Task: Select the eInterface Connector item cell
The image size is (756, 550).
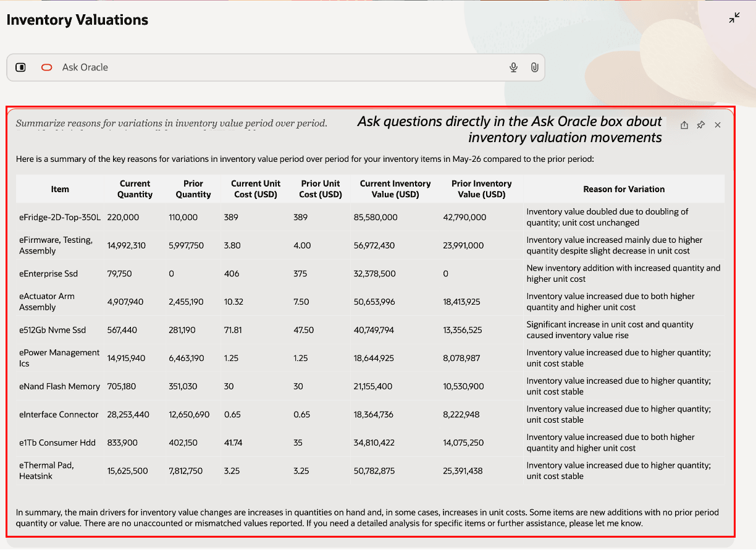Action: tap(59, 415)
